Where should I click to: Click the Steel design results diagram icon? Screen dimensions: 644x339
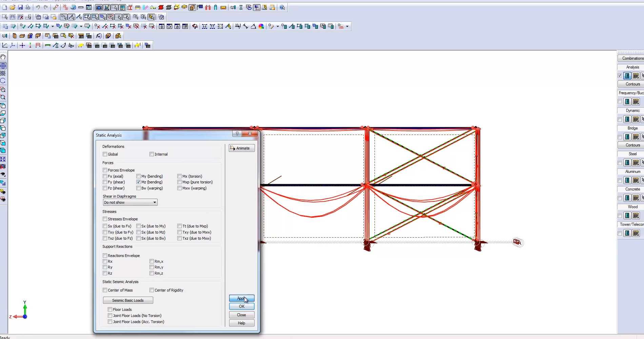[627, 163]
